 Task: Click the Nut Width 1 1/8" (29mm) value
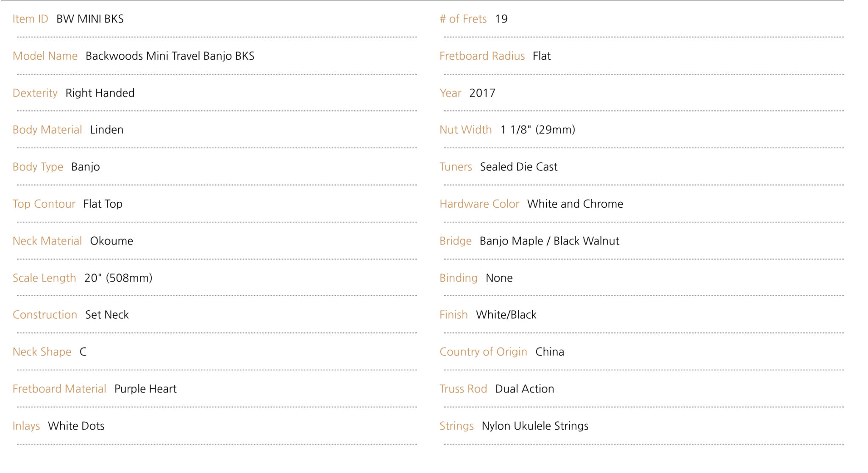click(538, 130)
